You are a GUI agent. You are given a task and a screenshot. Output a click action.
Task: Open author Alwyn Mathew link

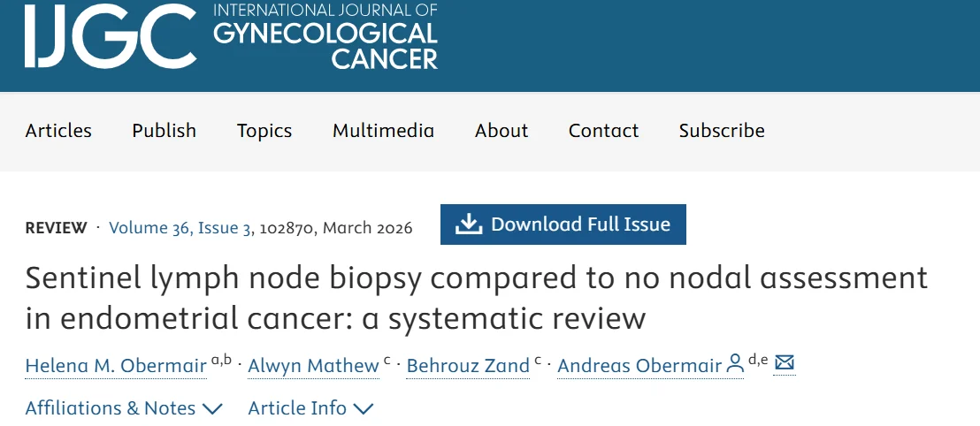point(313,365)
